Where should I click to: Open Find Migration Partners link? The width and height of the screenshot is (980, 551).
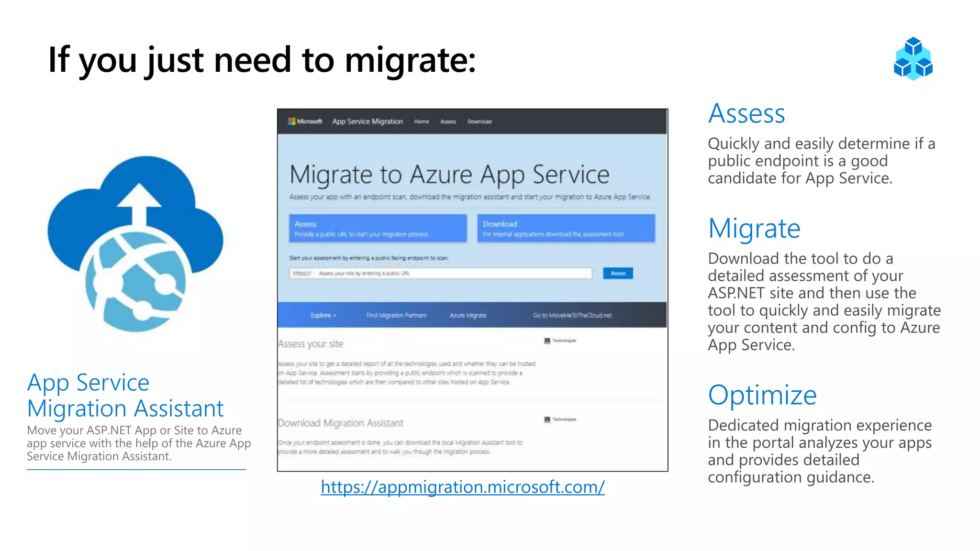[396, 315]
